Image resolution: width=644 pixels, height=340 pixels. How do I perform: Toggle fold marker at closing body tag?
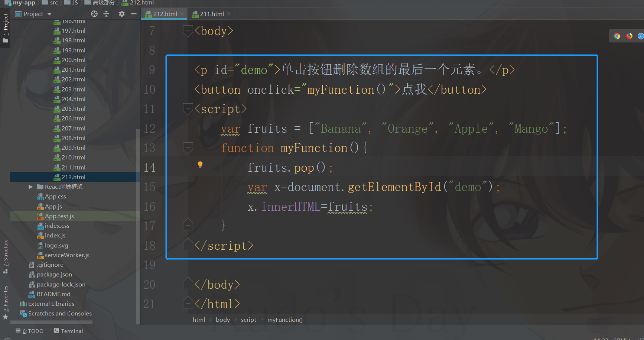[188, 284]
